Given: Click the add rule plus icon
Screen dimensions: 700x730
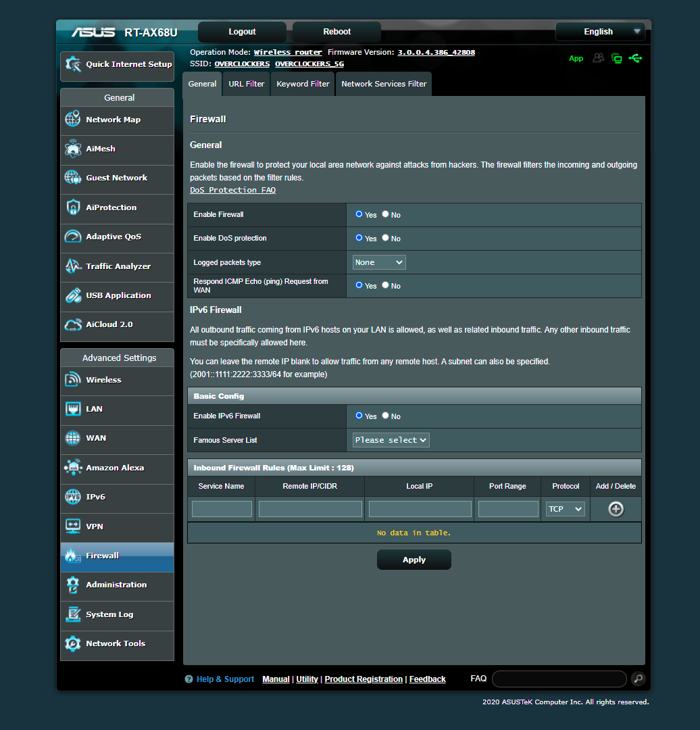Looking at the screenshot, I should [616, 509].
